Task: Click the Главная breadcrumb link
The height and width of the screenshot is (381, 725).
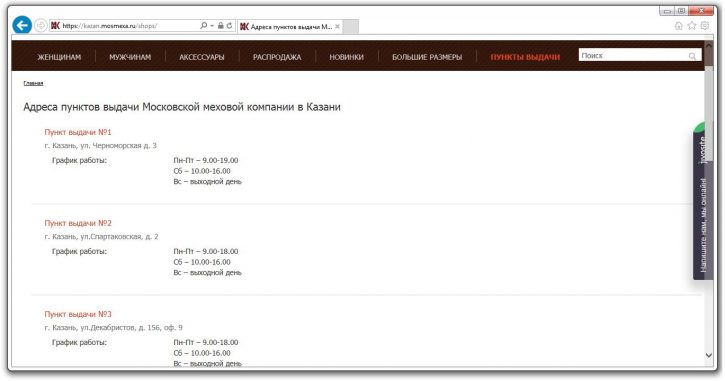Action: coord(33,83)
